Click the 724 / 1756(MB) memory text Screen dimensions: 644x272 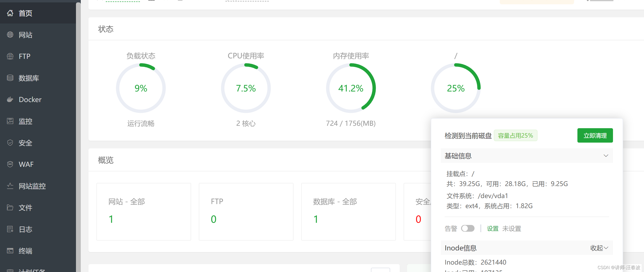pyautogui.click(x=351, y=123)
